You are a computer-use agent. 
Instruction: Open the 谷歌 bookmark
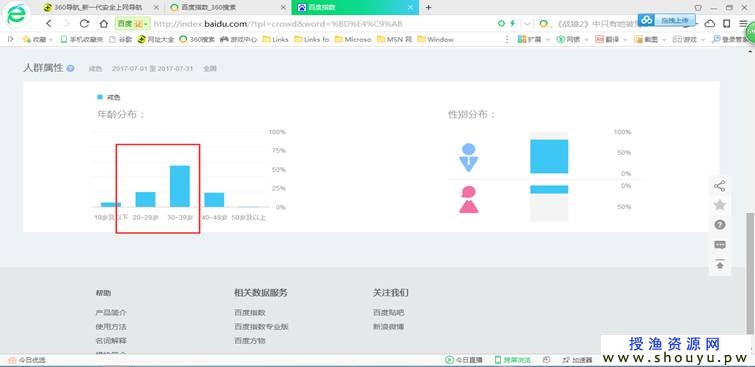[120, 39]
